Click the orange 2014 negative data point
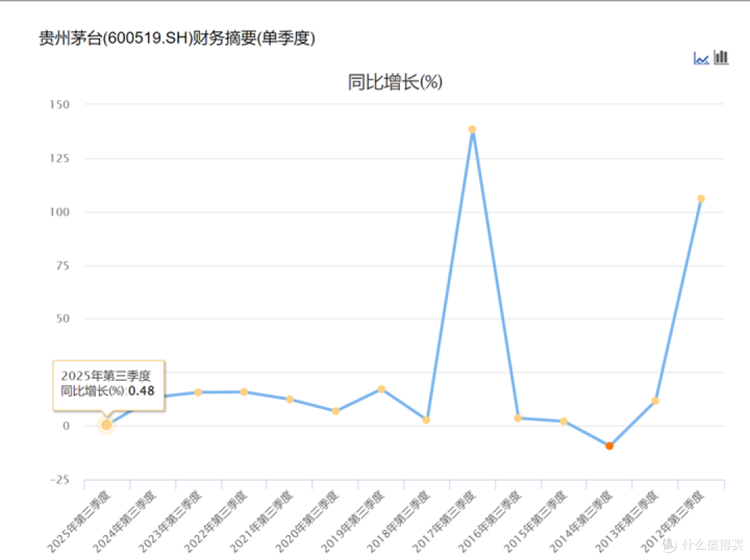The image size is (750, 560). coord(609,446)
